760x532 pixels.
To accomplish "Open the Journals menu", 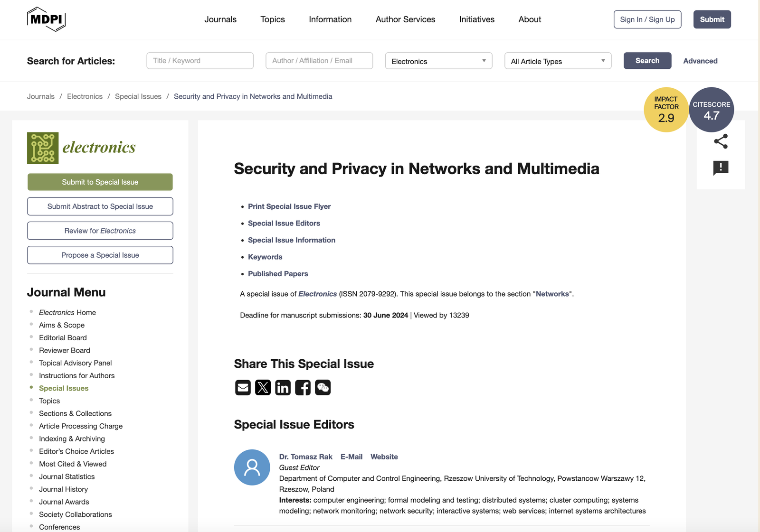I will click(220, 19).
